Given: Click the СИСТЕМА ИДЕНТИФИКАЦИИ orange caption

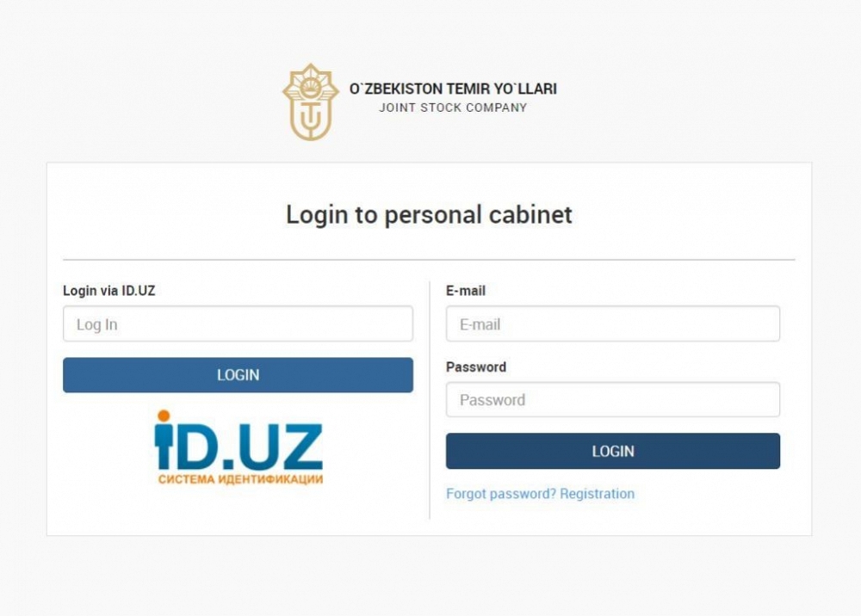Looking at the screenshot, I should [240, 479].
